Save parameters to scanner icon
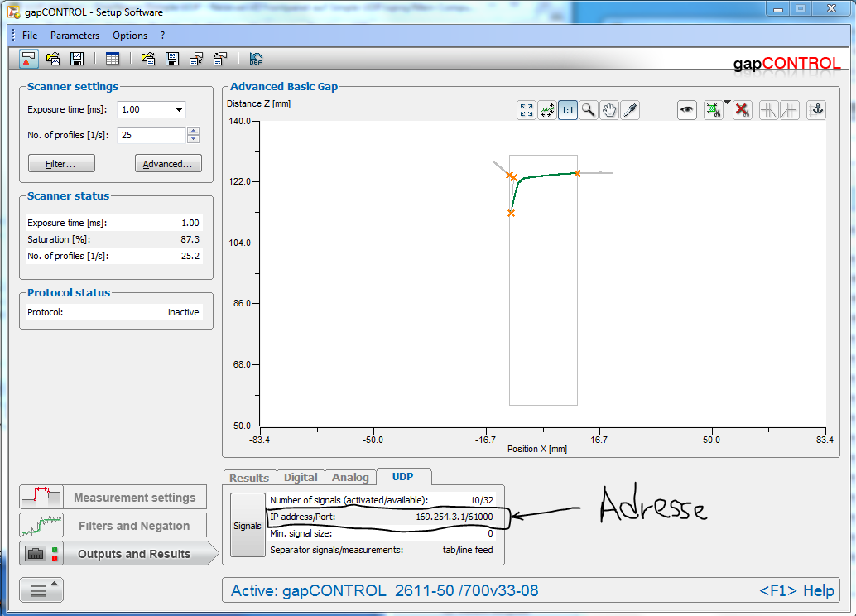This screenshot has width=856, height=616. click(220, 59)
